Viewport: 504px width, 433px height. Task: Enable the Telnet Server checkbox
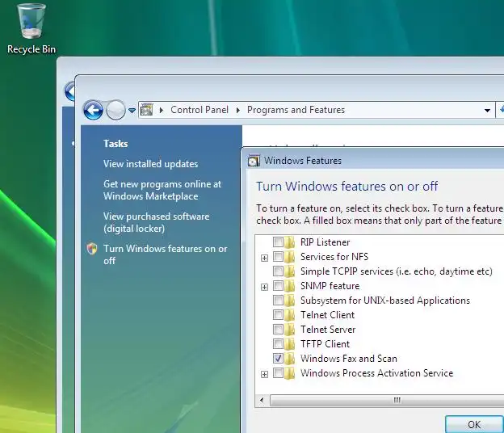point(278,329)
